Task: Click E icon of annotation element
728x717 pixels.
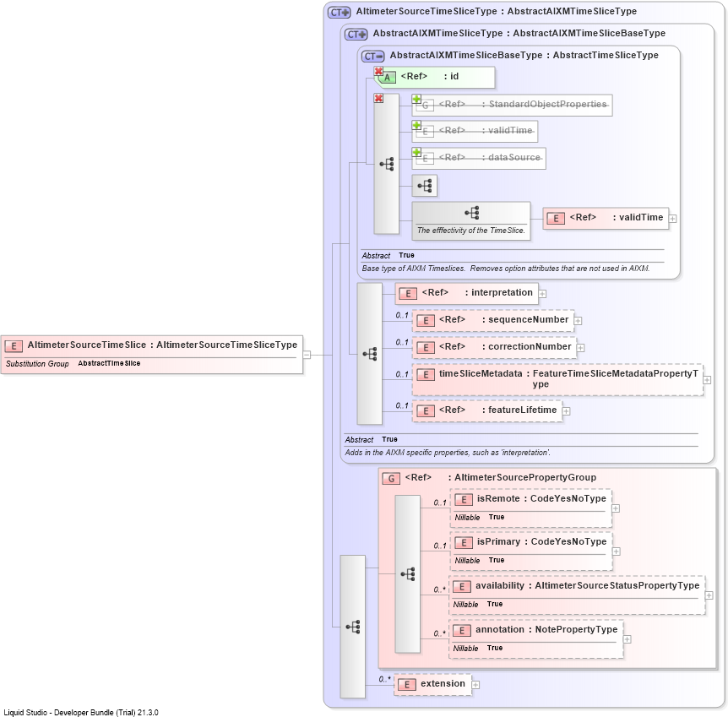Action: 461,631
